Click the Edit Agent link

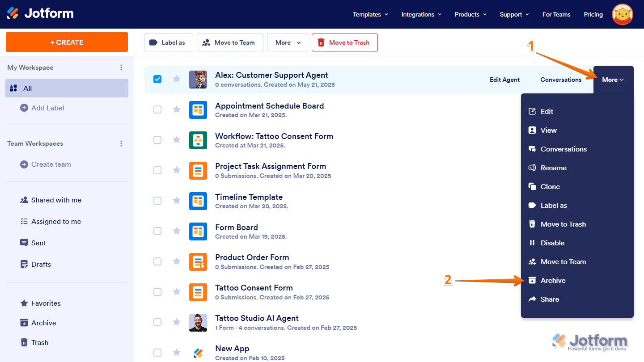[x=504, y=80]
